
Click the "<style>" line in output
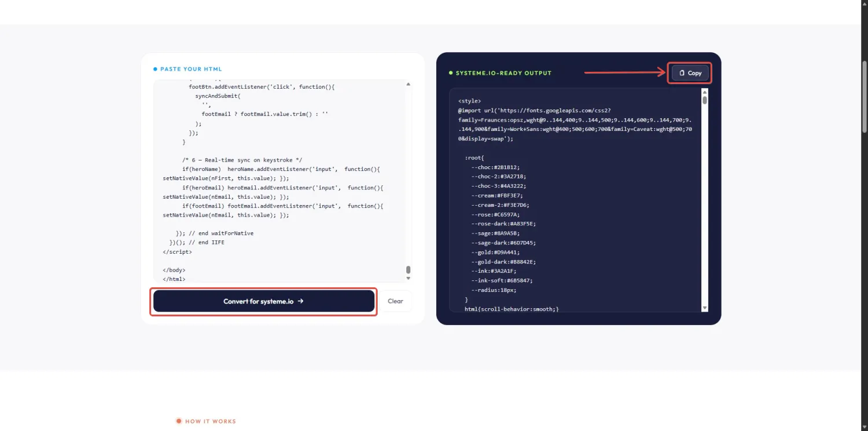tap(469, 101)
